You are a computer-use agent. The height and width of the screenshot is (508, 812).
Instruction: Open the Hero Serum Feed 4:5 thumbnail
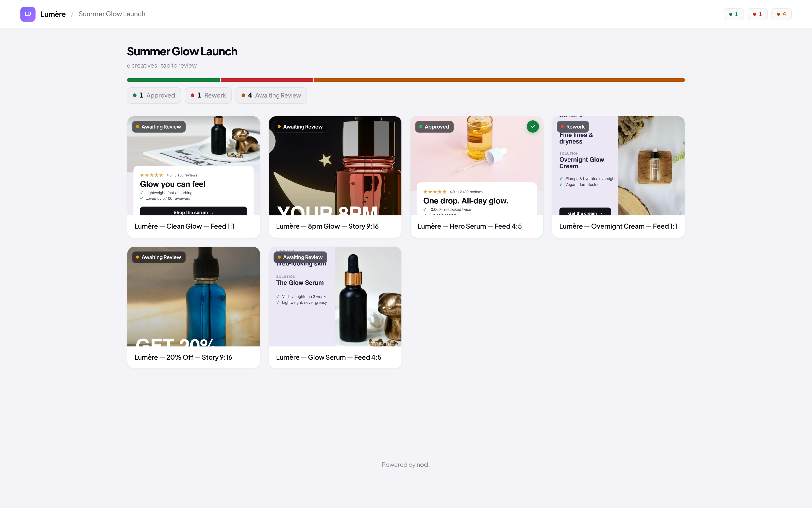click(477, 166)
